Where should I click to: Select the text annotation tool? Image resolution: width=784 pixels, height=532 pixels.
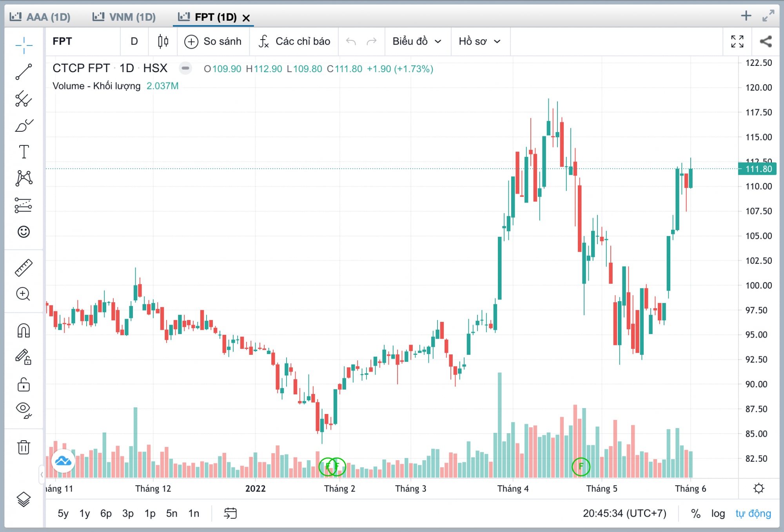click(x=24, y=152)
